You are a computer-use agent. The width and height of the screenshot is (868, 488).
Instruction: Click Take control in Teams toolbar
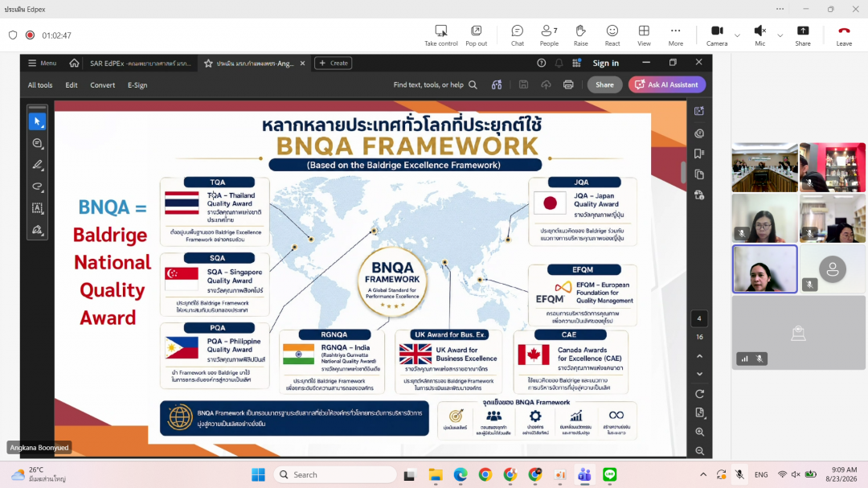click(x=440, y=35)
